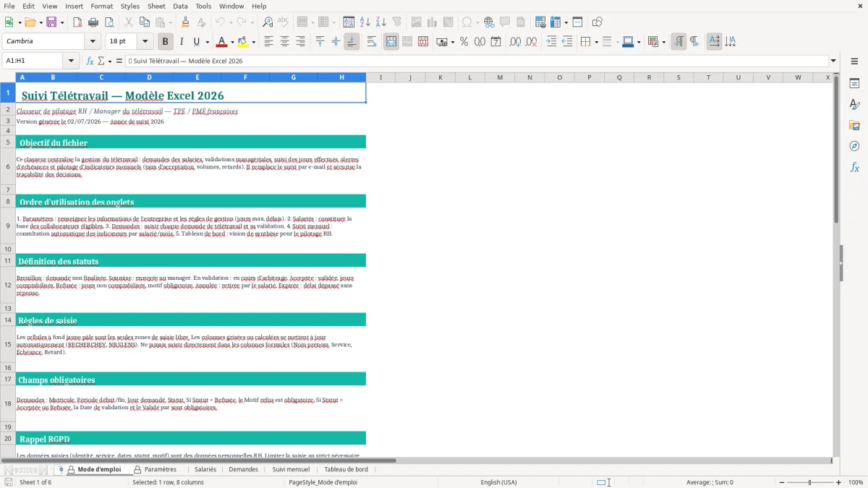Click column header F
Image resolution: width=868 pixels, height=488 pixels.
pyautogui.click(x=245, y=77)
